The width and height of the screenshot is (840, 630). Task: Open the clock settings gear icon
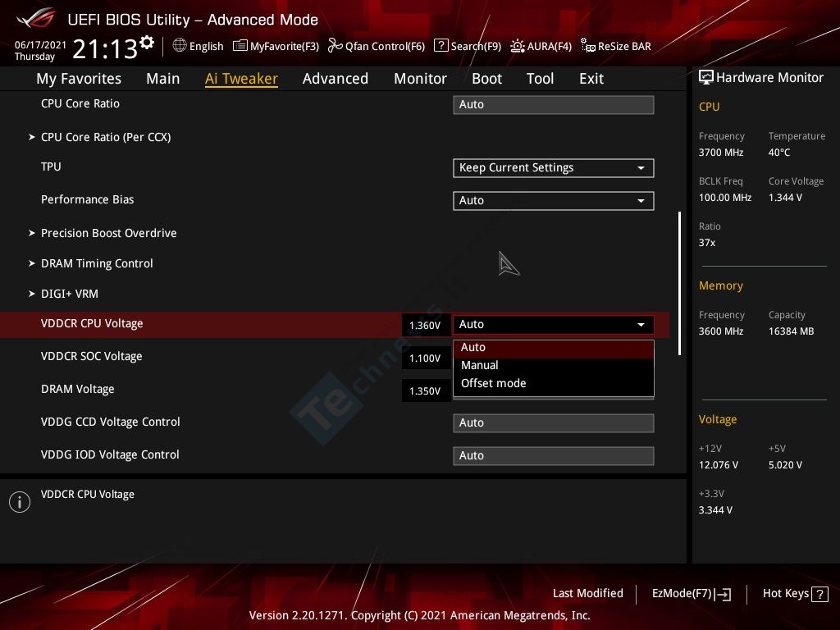tap(146, 43)
